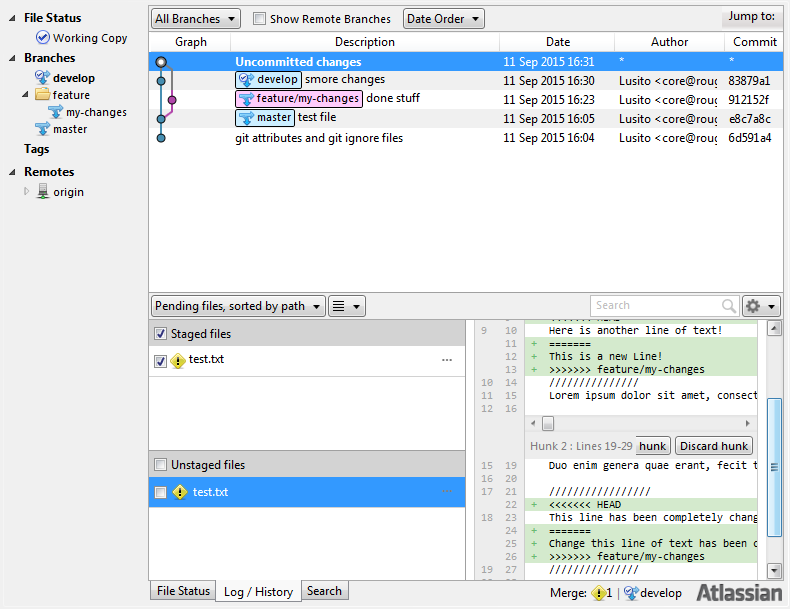
Task: Click the horizontal scrollbar right arrow
Action: 748,423
